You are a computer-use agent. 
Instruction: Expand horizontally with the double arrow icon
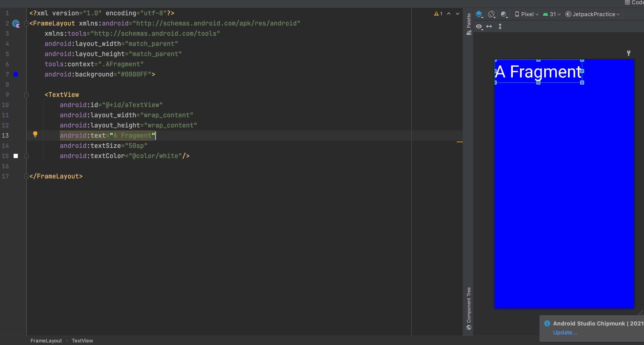click(489, 27)
